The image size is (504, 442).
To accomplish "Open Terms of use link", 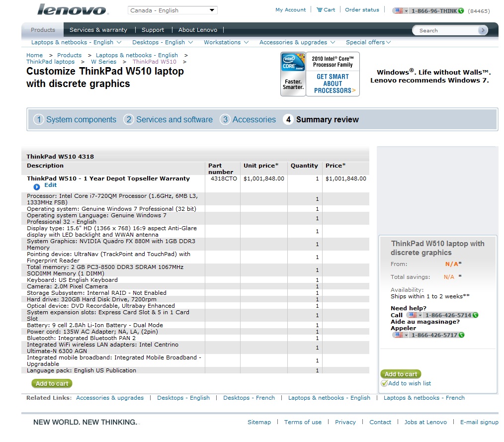I will pyautogui.click(x=303, y=422).
